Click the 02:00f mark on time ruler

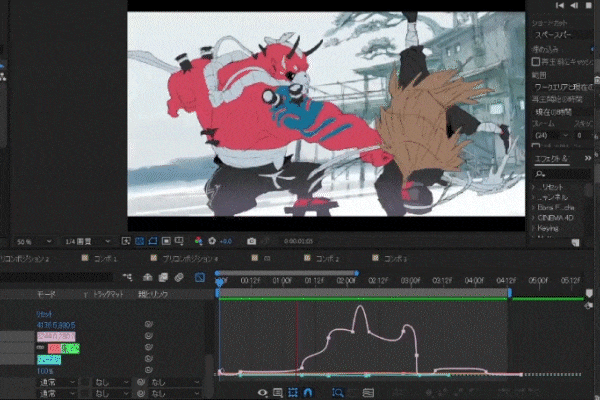[x=346, y=281]
